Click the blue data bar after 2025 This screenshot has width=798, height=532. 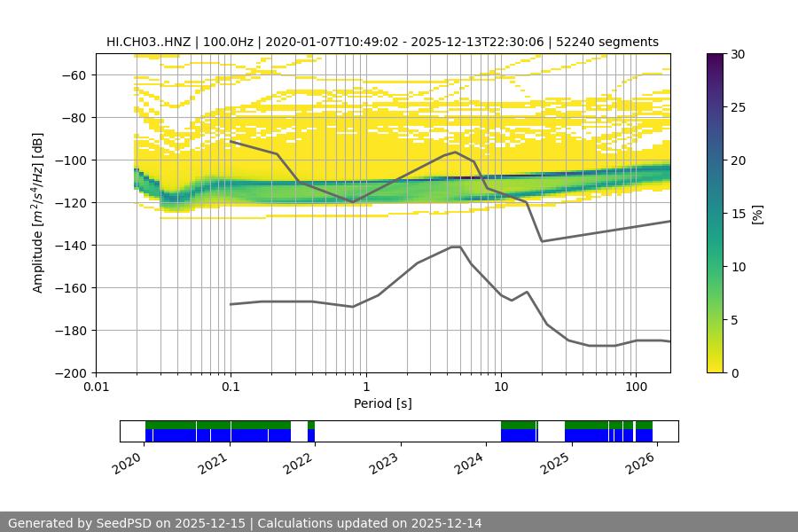(590, 435)
